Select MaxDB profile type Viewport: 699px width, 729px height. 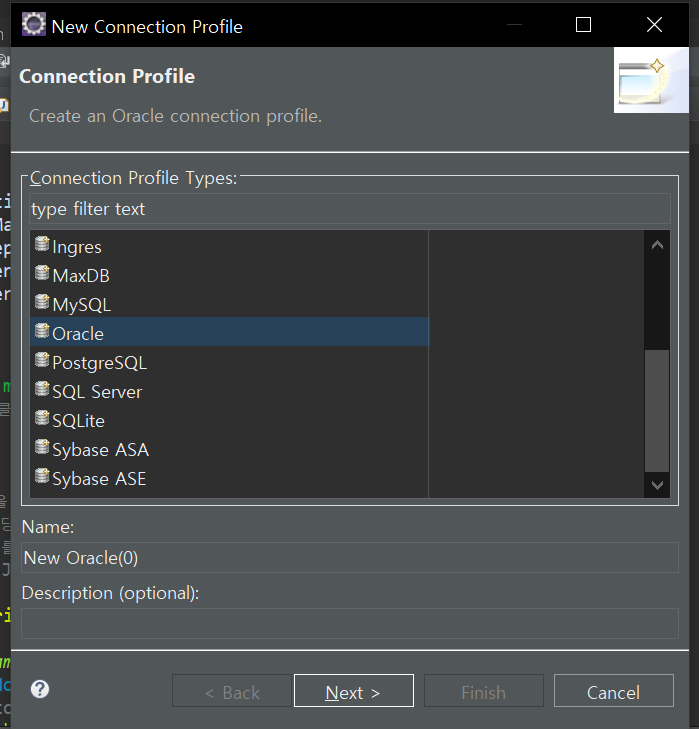pyautogui.click(x=229, y=276)
